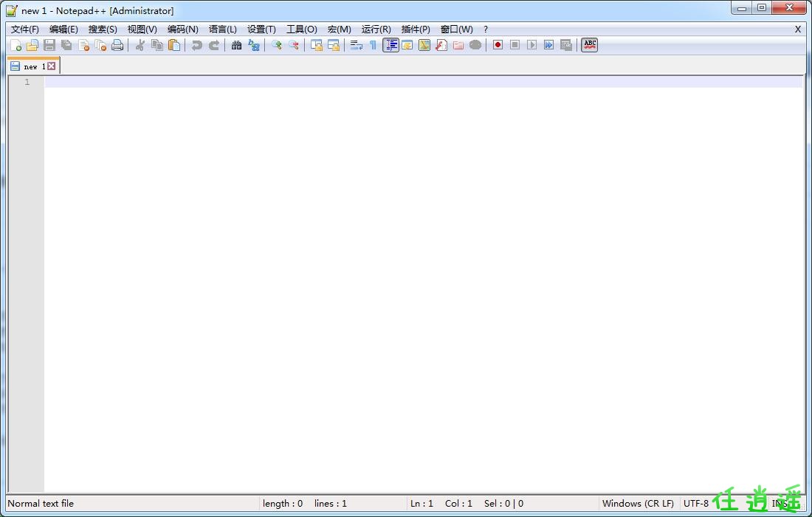
Task: Click 'Windows (CR LF)' line-ending indicator
Action: point(638,504)
